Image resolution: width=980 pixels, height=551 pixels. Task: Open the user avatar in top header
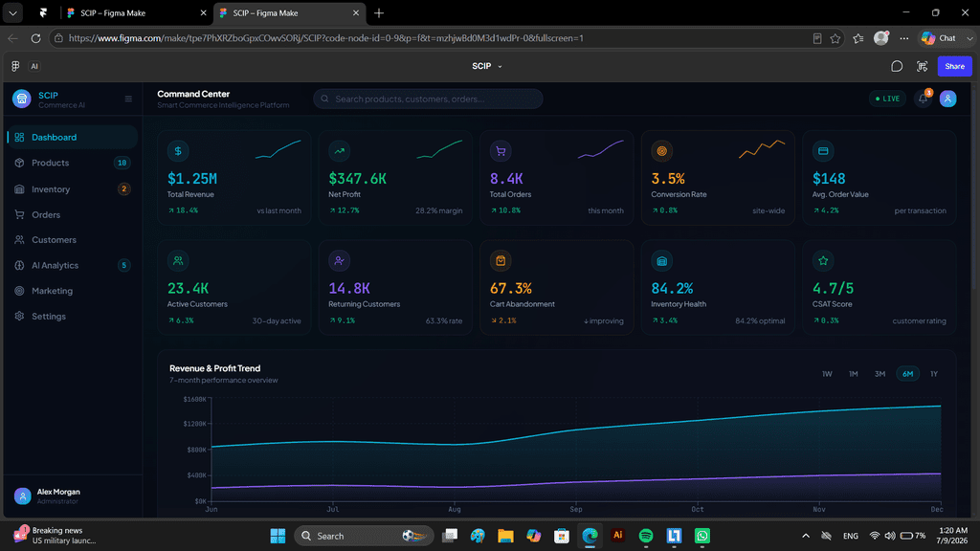[x=947, y=99]
